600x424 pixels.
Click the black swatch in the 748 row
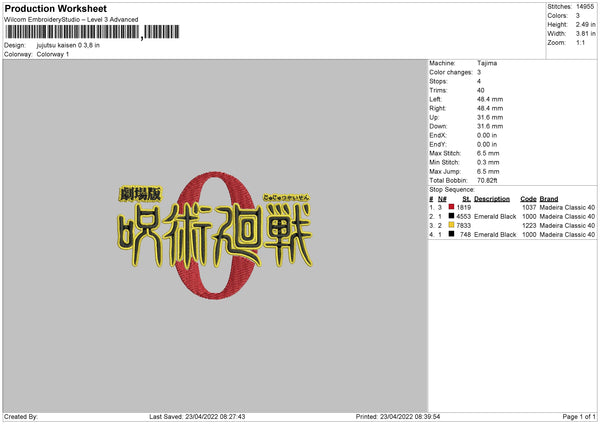(x=451, y=234)
